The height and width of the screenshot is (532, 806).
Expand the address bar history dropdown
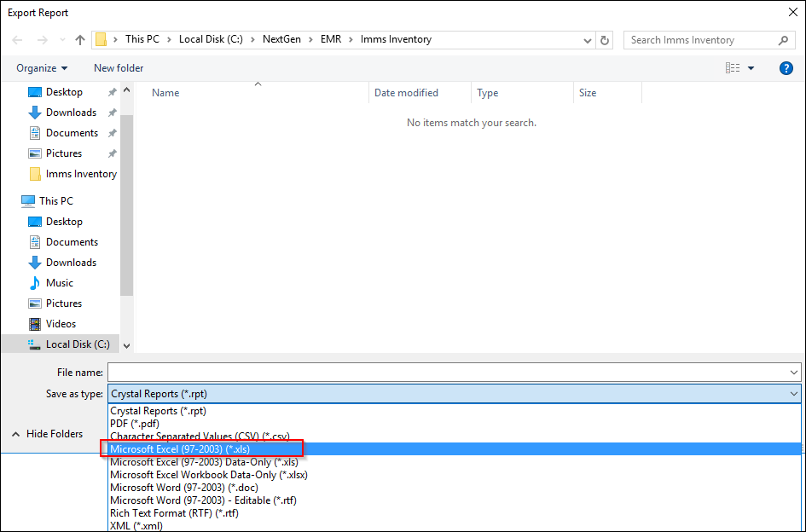(x=588, y=41)
